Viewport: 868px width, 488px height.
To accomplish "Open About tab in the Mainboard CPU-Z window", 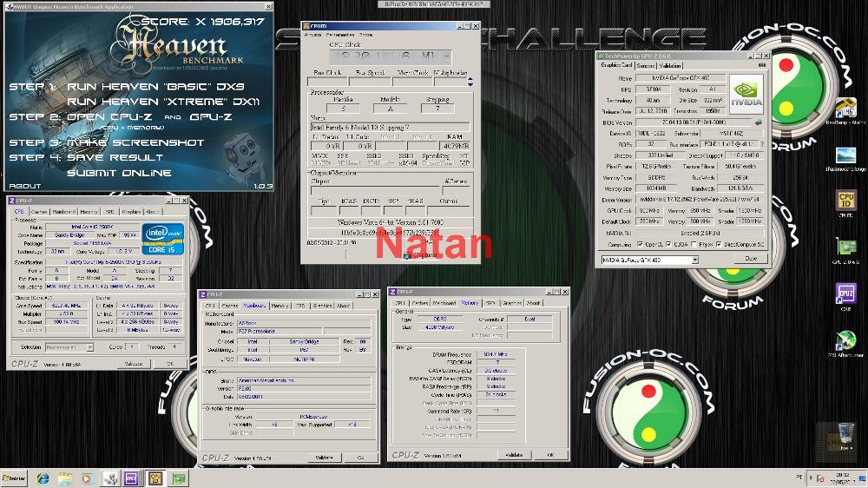I will [344, 305].
